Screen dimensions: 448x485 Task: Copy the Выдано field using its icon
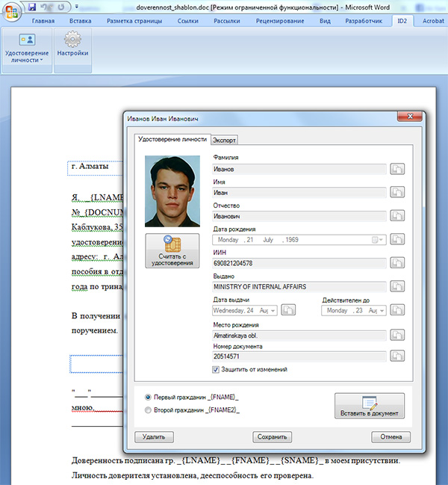[398, 286]
